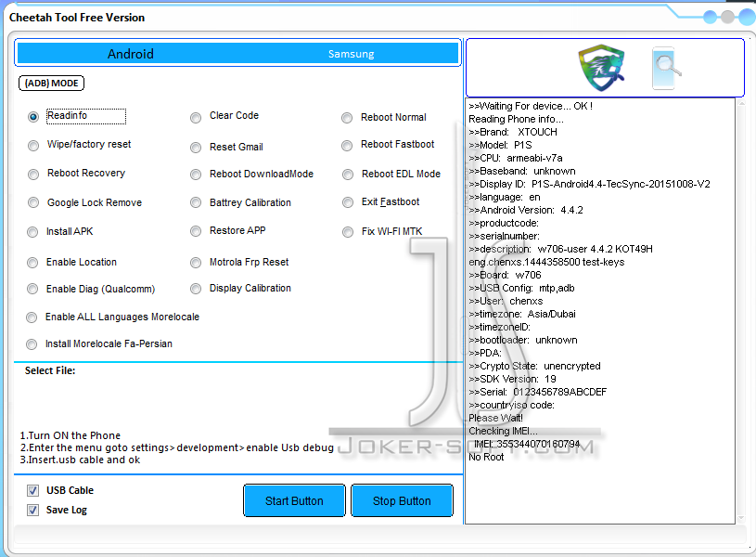The height and width of the screenshot is (557, 756).
Task: Choose Enable Diag (Qualcomm) option
Action: click(x=32, y=289)
